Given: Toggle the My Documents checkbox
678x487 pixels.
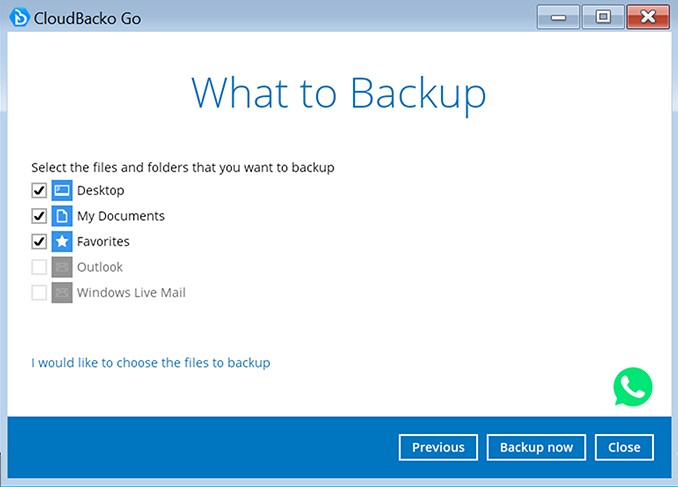Looking at the screenshot, I should (x=39, y=216).
